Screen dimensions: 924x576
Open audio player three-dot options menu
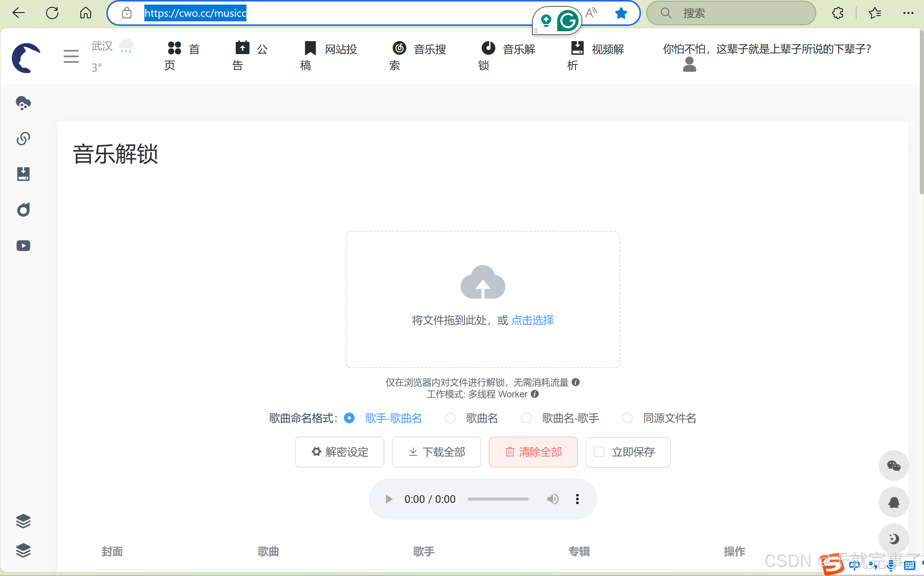(x=577, y=499)
